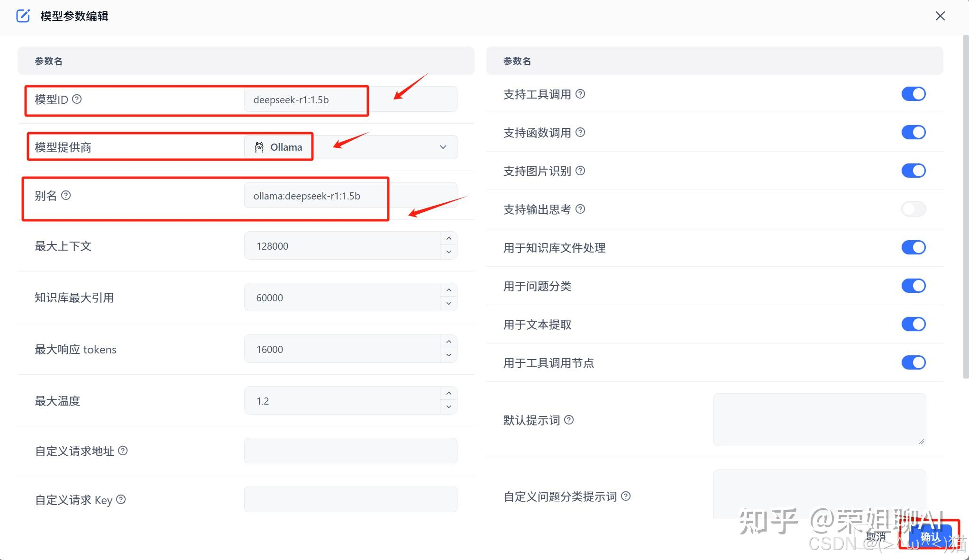Increase 最大上下文 value with up arrow
The image size is (969, 560).
point(448,239)
